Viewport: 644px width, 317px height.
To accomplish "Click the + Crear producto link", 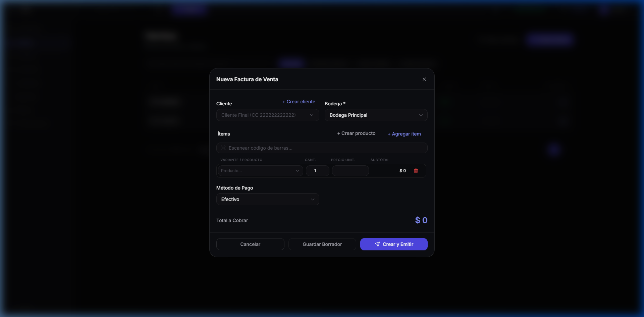I will click(x=356, y=133).
